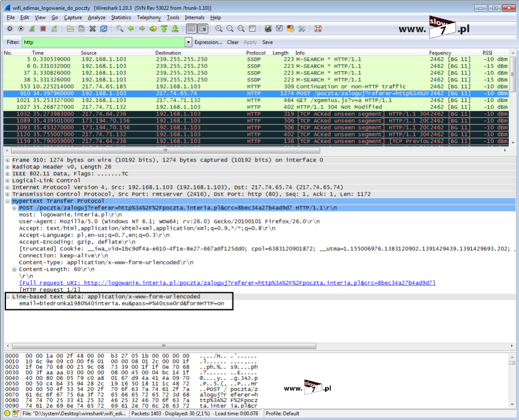Click Profile: Default in status bar
This screenshot has height=420, width=519.
click(x=283, y=413)
